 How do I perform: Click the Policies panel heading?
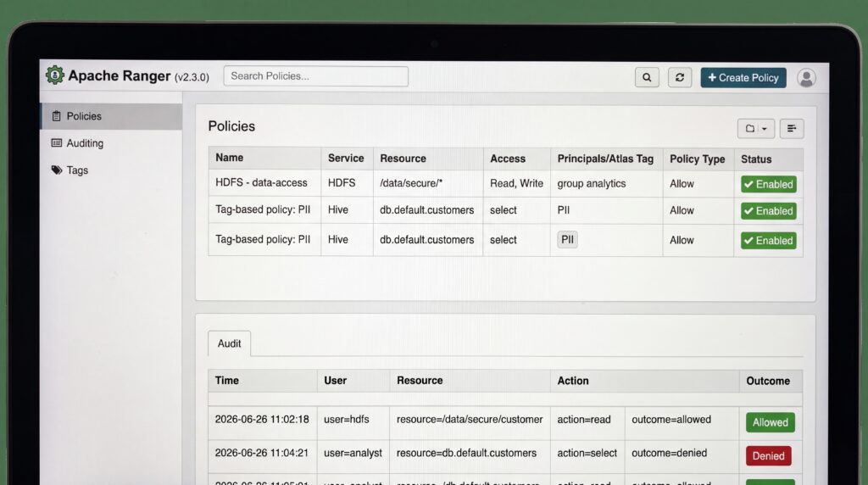click(231, 126)
